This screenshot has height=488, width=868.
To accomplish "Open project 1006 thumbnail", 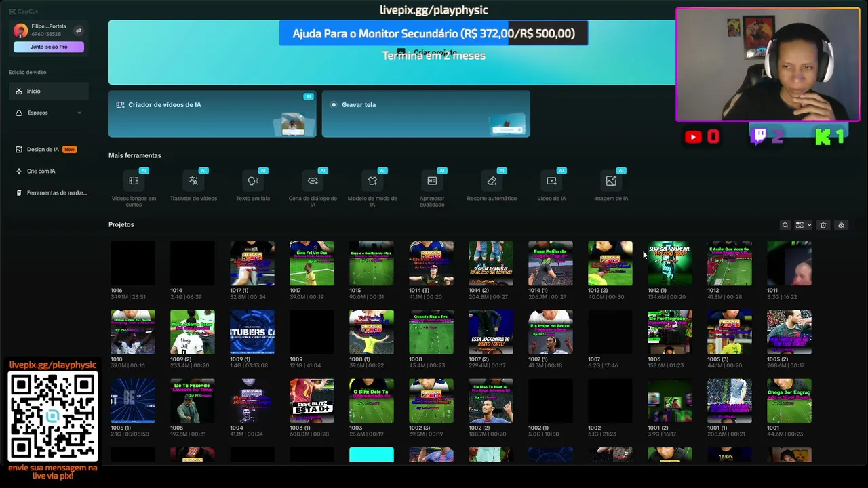I will 670,332.
